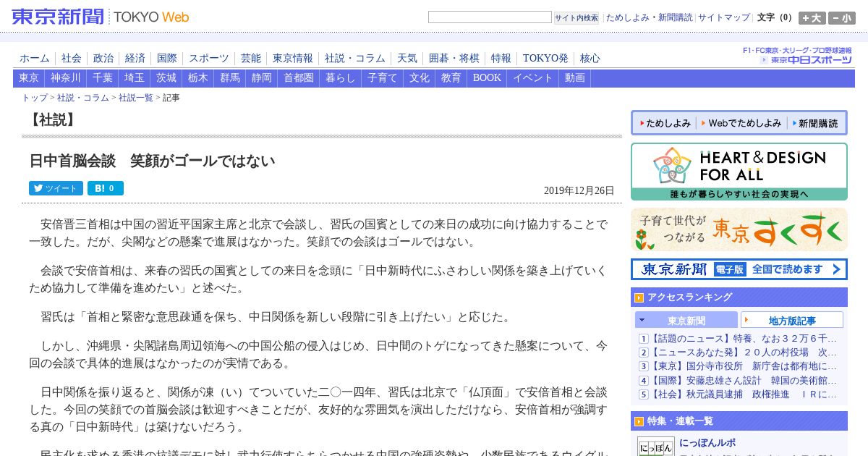This screenshot has height=456, width=868.
Task: Select 群馬 in the regional bar
Action: 230,78
